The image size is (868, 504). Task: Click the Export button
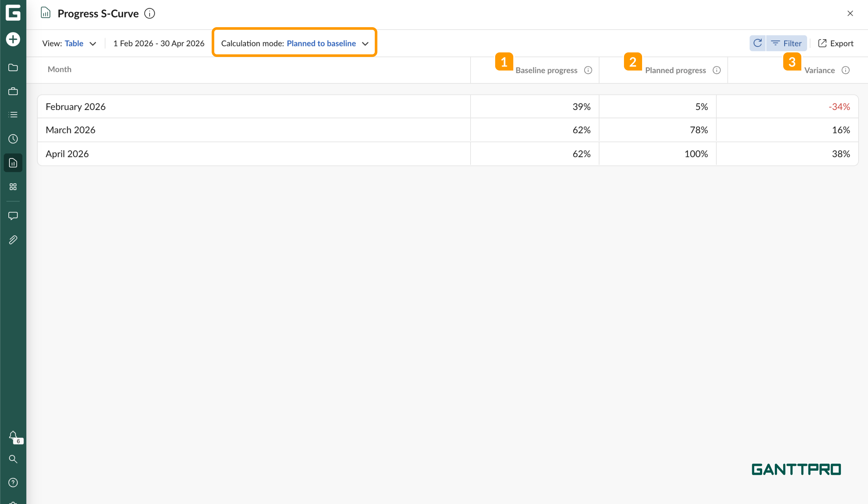point(836,43)
